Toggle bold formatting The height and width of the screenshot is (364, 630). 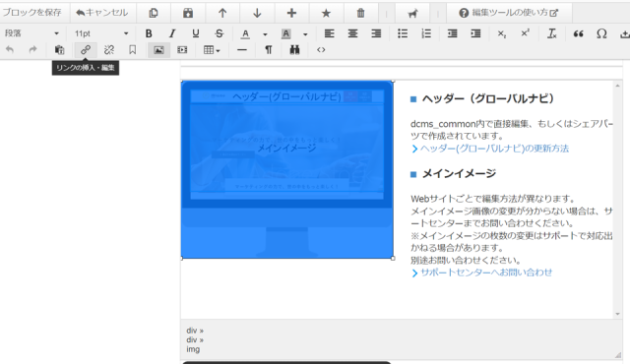[149, 33]
